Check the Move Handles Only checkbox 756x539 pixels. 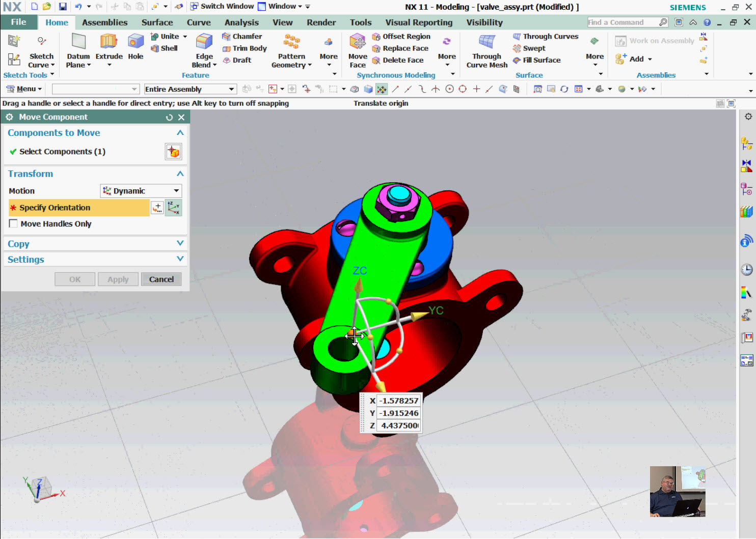click(x=13, y=223)
